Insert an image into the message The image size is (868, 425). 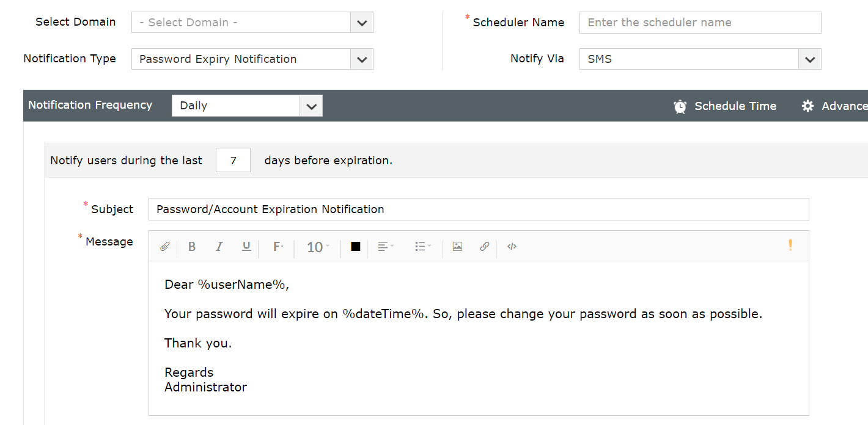457,247
